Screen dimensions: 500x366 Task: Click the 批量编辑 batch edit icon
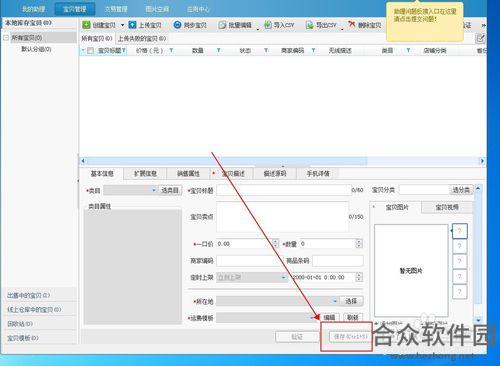[x=222, y=25]
